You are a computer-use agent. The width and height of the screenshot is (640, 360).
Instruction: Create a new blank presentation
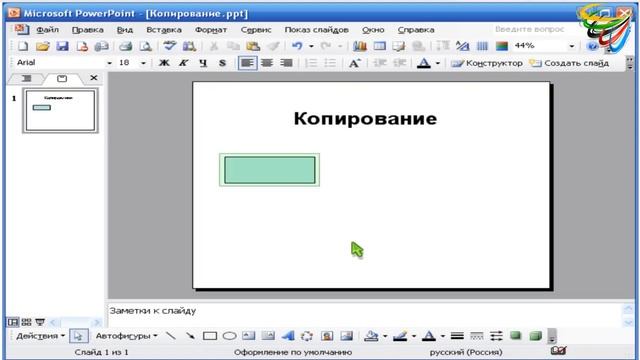23,46
